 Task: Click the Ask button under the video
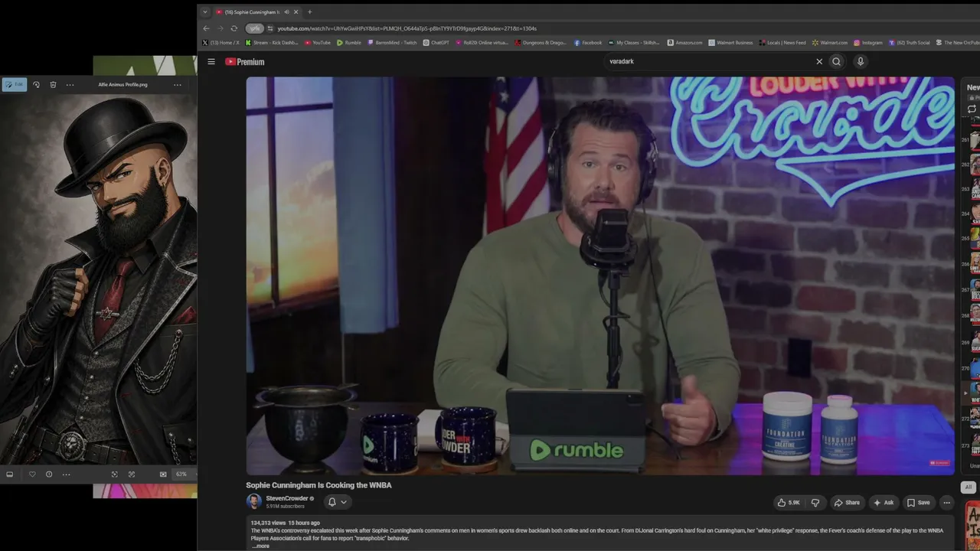click(x=884, y=503)
